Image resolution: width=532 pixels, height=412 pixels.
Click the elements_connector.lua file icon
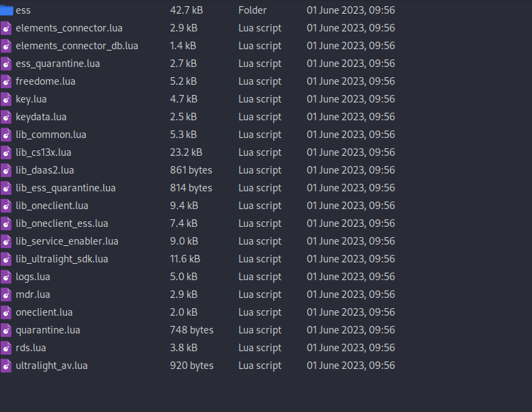click(x=6, y=28)
